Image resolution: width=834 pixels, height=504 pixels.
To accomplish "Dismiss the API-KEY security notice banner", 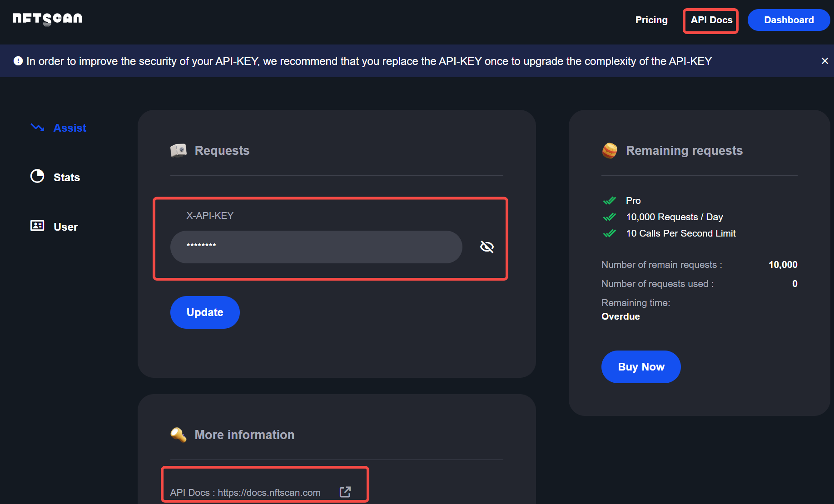I will (825, 61).
